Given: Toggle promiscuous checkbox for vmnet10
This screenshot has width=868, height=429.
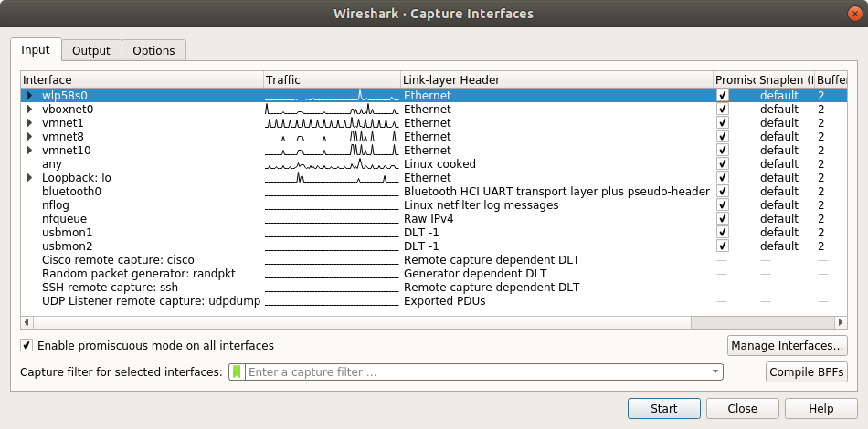Looking at the screenshot, I should point(723,150).
